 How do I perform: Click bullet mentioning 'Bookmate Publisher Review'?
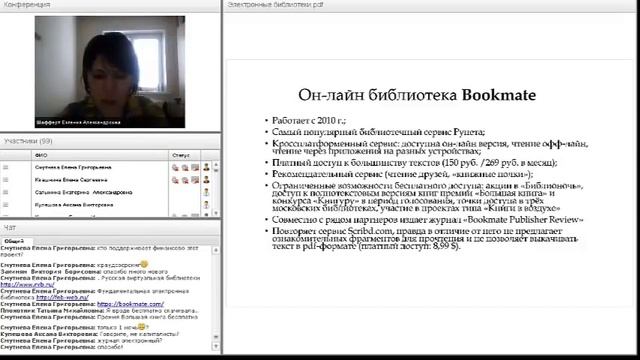tap(428, 220)
